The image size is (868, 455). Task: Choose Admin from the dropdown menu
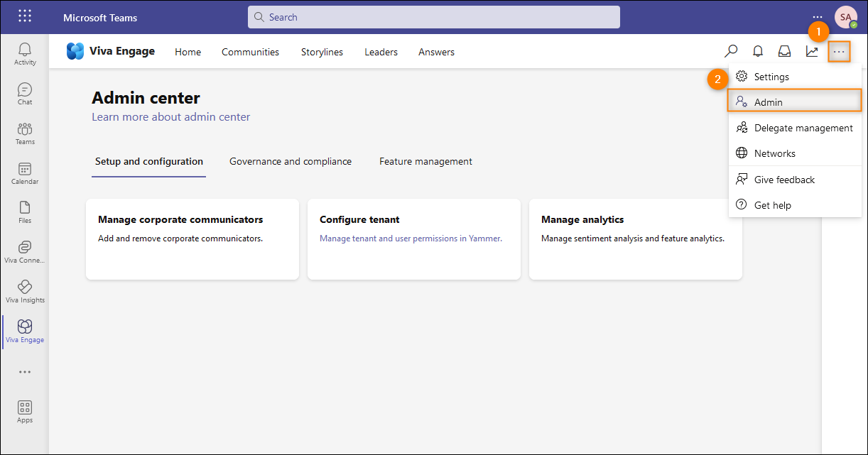click(795, 102)
